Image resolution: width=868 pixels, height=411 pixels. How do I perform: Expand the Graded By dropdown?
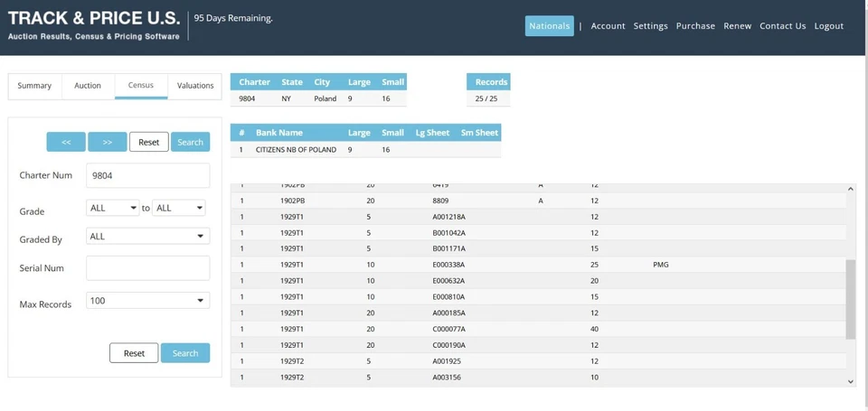(x=147, y=236)
